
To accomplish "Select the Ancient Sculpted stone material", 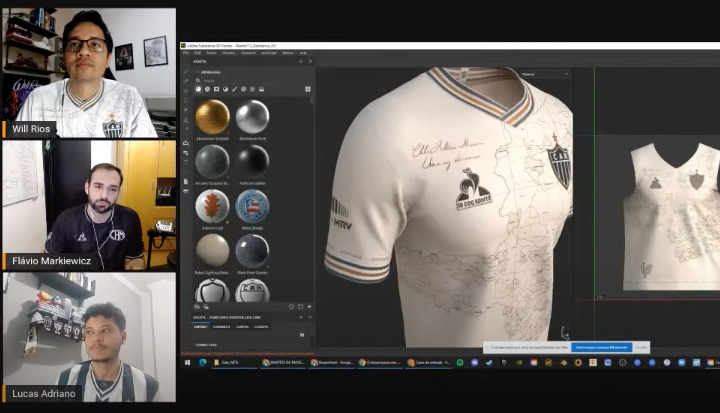I will (212, 162).
